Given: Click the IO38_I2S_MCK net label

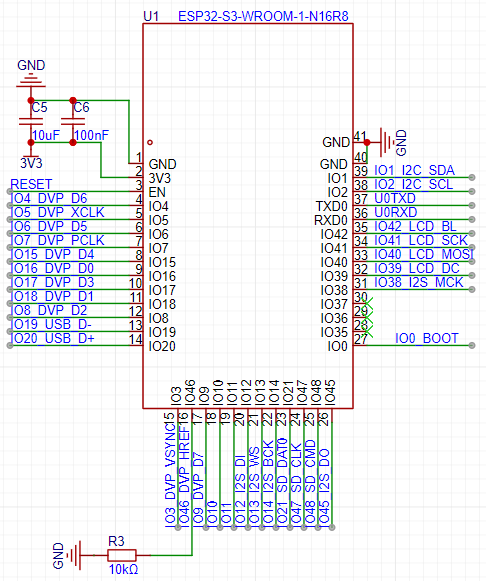Looking at the screenshot, I should pos(419,282).
